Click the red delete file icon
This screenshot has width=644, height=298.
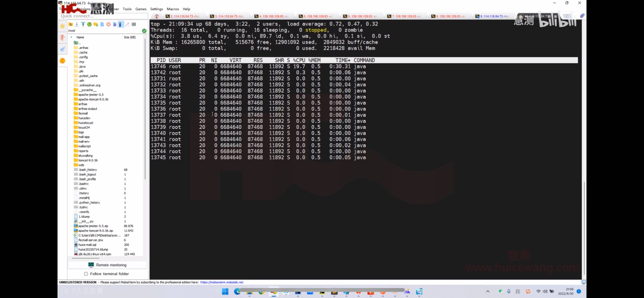pos(108,24)
